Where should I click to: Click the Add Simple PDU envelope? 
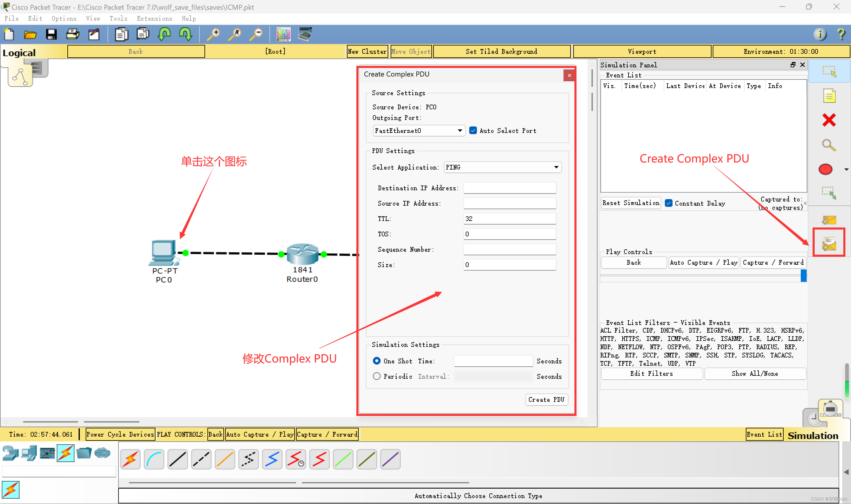click(x=829, y=220)
